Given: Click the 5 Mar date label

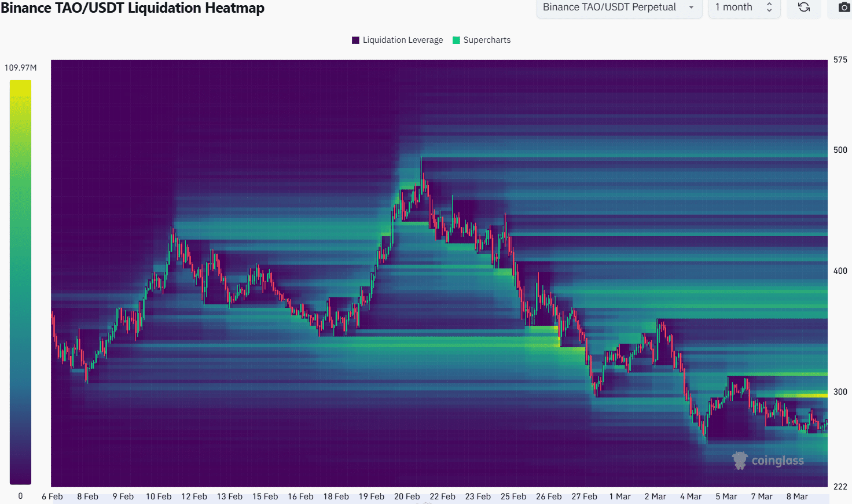Looking at the screenshot, I should [x=726, y=496].
